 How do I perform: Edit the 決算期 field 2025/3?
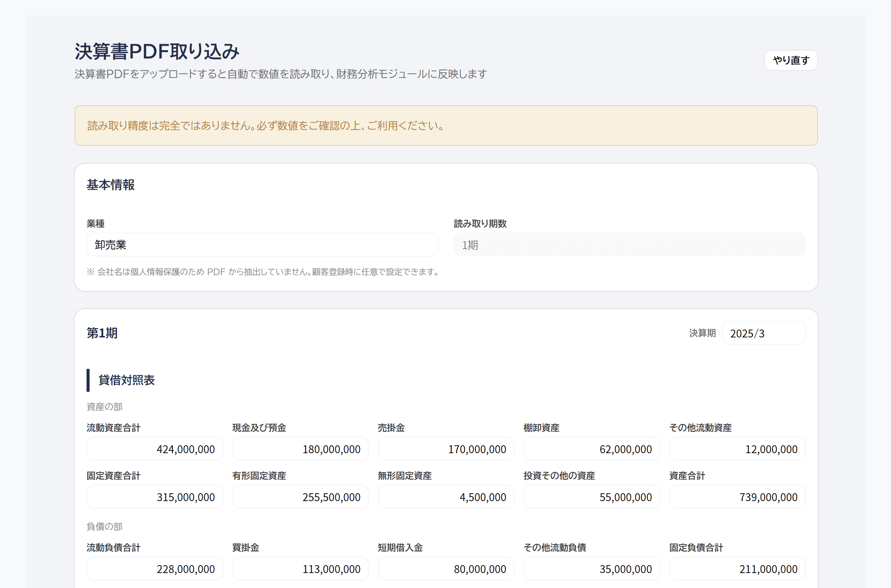click(764, 333)
